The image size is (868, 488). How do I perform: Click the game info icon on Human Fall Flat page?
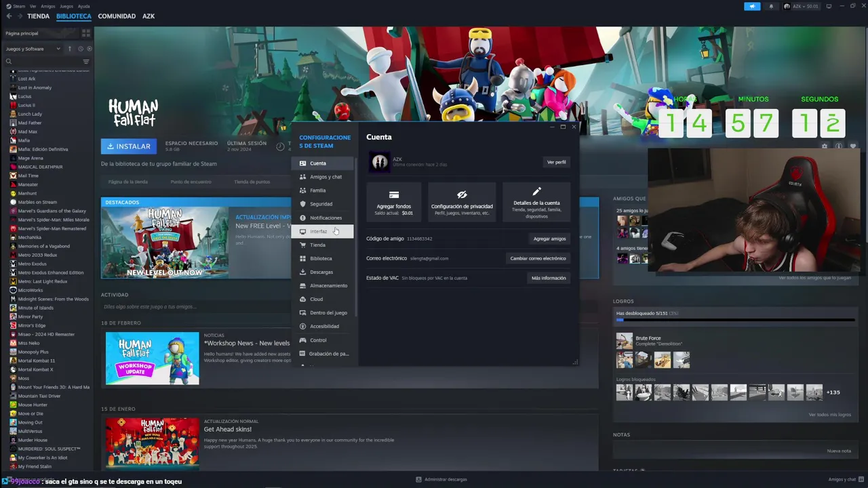839,146
